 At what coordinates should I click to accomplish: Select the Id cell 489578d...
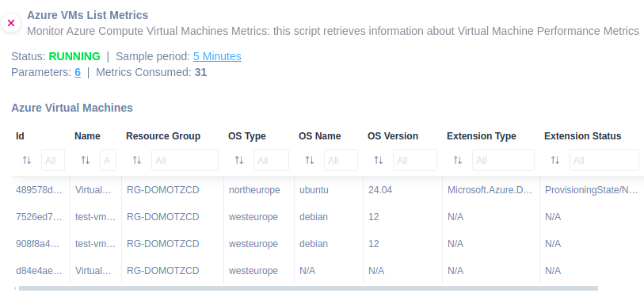point(39,190)
